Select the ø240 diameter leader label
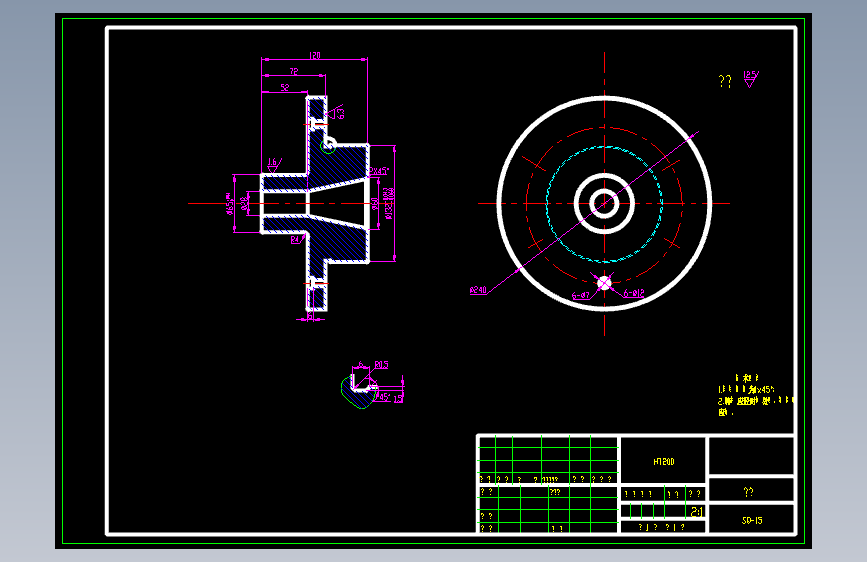Image resolution: width=867 pixels, height=562 pixels. (x=478, y=290)
